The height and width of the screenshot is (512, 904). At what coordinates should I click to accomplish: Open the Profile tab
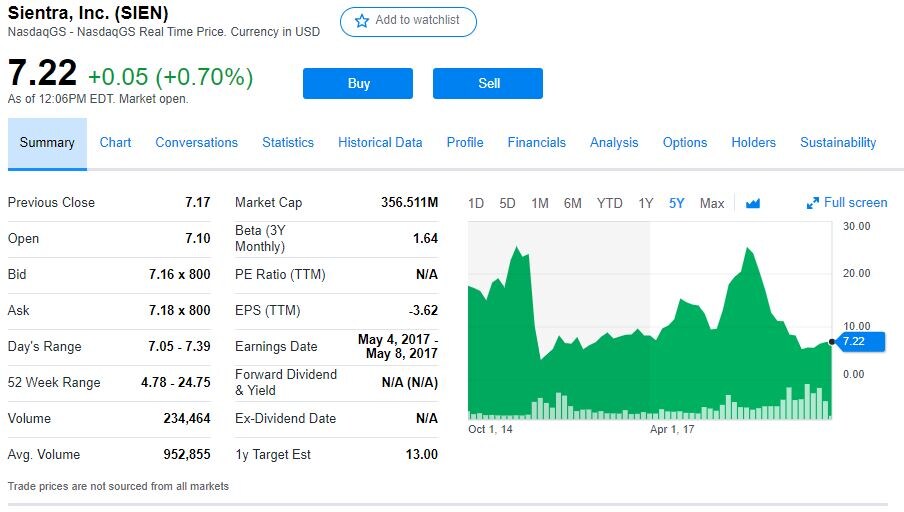pyautogui.click(x=465, y=142)
